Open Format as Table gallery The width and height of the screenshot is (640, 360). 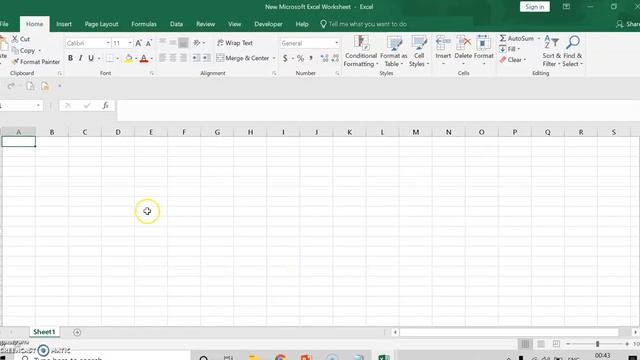coord(394,51)
